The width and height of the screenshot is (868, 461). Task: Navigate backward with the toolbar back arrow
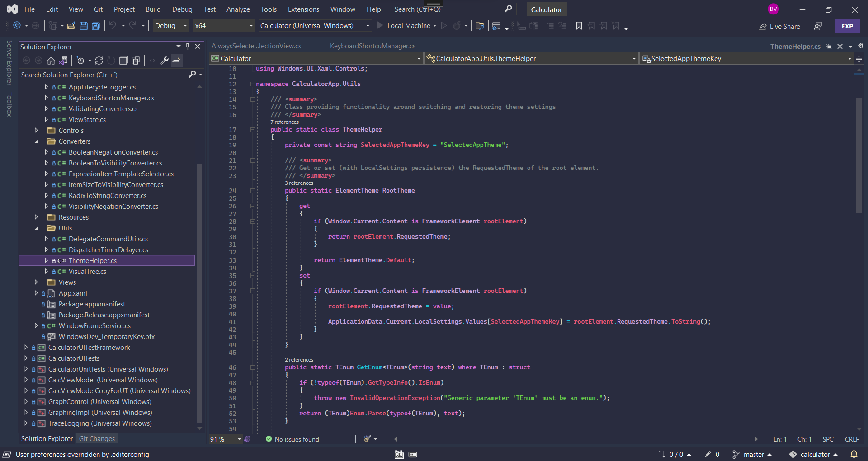coord(17,26)
